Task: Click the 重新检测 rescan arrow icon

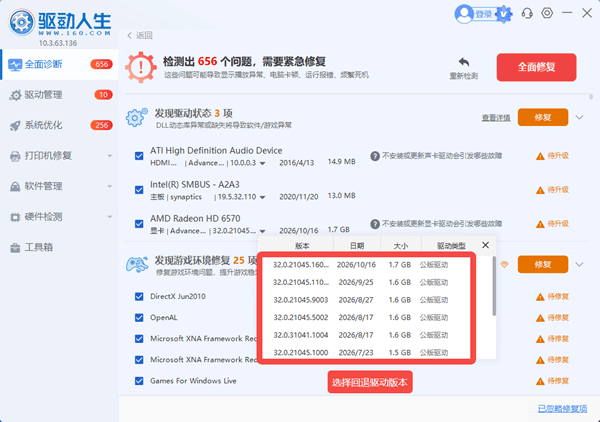Action: (x=464, y=62)
